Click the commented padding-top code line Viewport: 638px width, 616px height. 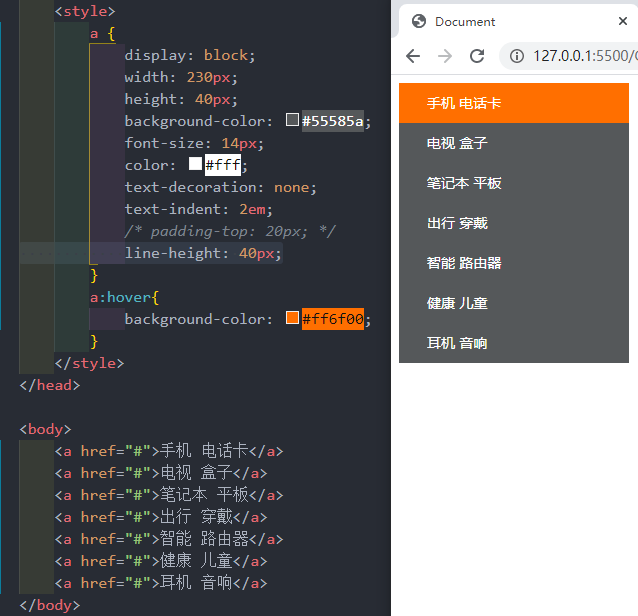tap(230, 231)
